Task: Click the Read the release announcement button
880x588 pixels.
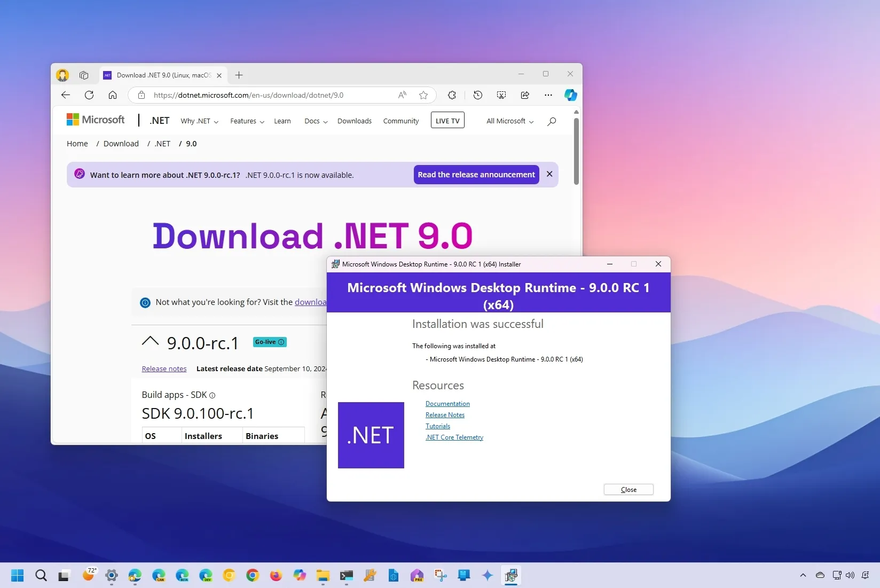Action: (x=476, y=174)
